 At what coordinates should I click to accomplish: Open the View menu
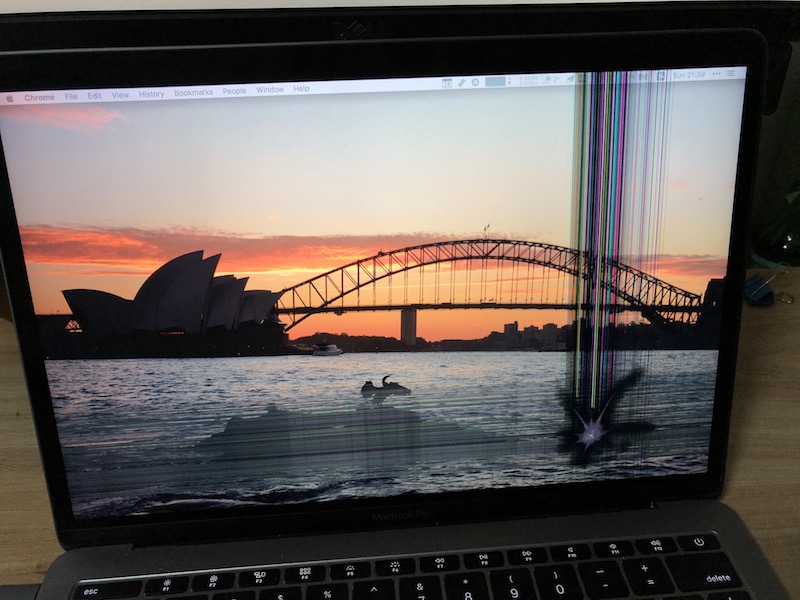120,94
